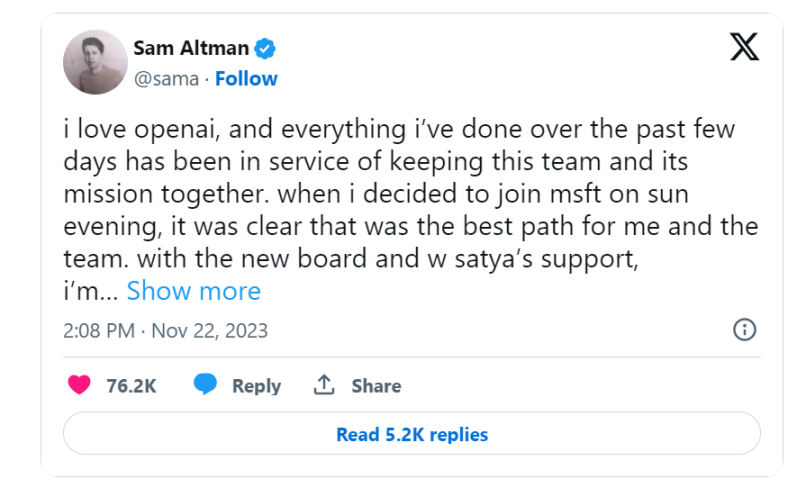This screenshot has height=497, width=797.
Task: Click the blue verified badge
Action: (x=265, y=47)
